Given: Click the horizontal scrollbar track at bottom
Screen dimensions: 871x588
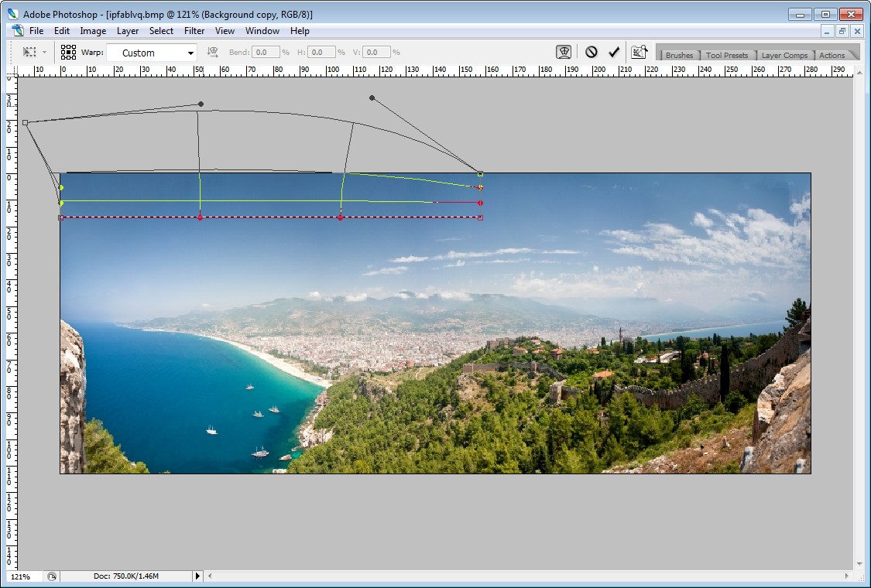Looking at the screenshot, I should (526, 576).
